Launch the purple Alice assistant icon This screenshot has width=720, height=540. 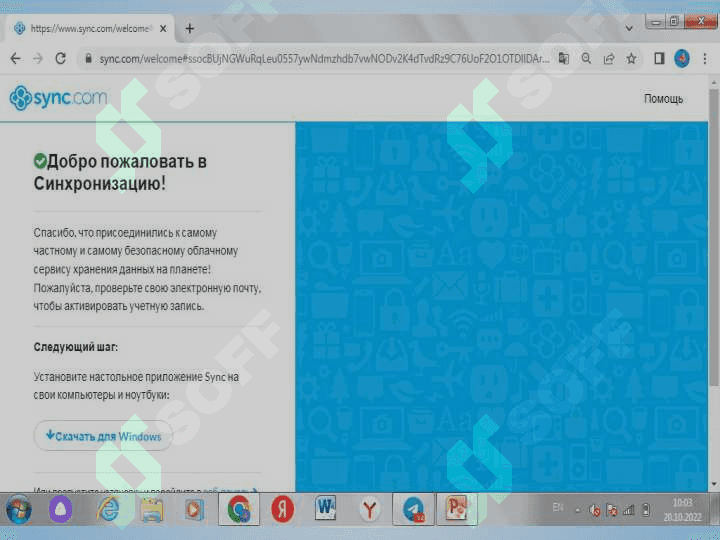coord(61,509)
